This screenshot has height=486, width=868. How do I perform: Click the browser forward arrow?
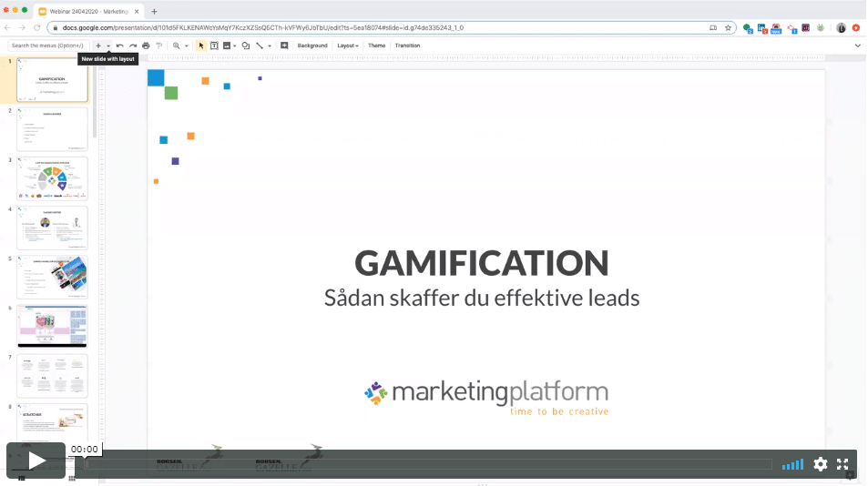[x=22, y=27]
